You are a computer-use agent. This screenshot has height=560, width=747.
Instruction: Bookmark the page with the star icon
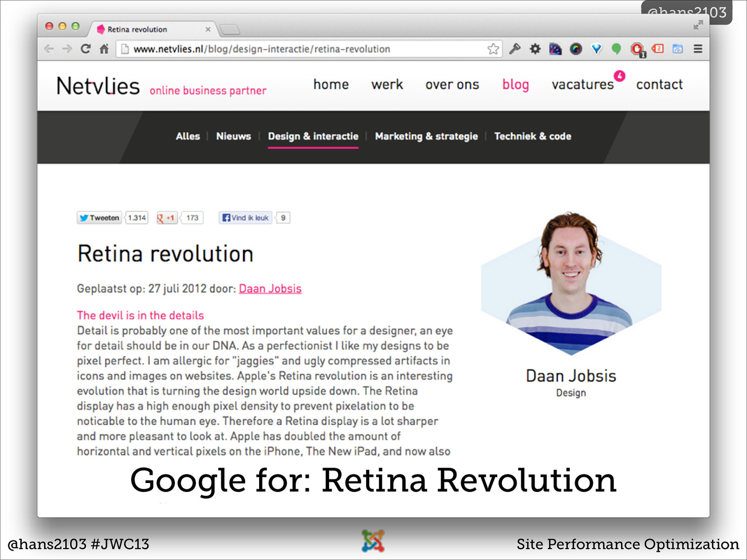click(x=493, y=49)
